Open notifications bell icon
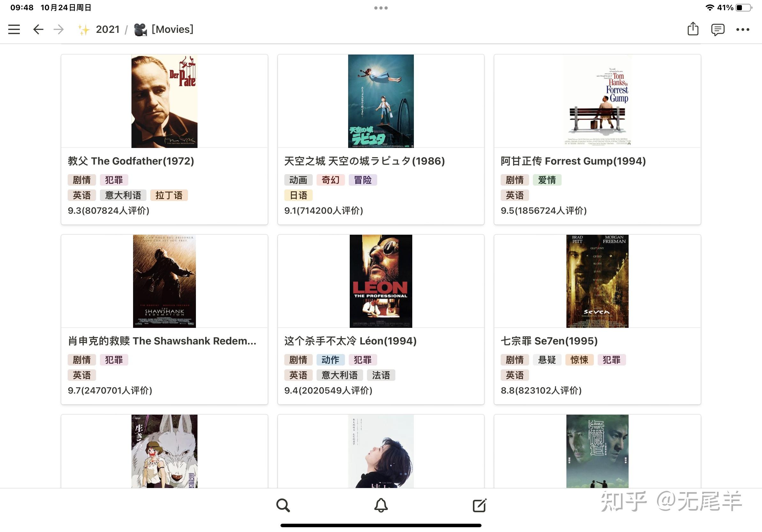The image size is (762, 532). tap(381, 505)
